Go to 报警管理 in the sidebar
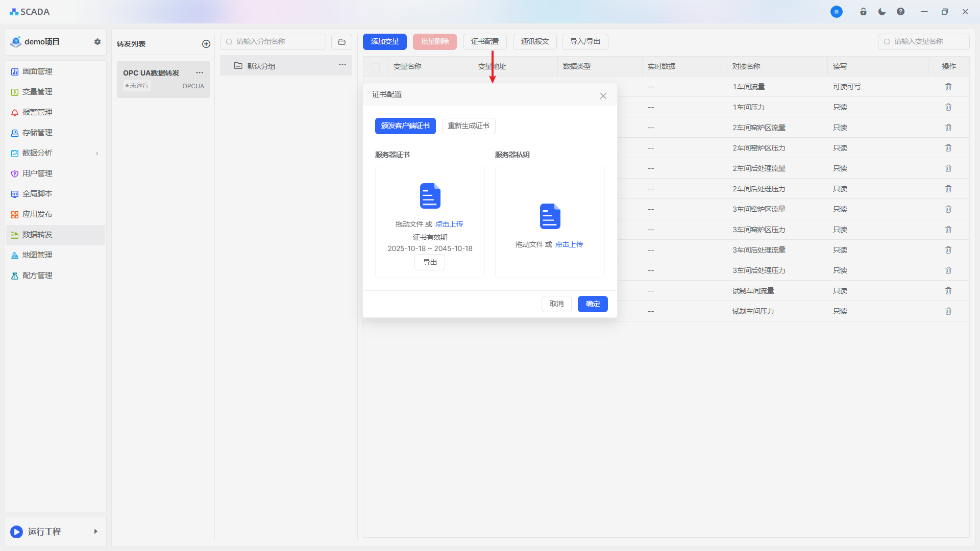 point(37,112)
